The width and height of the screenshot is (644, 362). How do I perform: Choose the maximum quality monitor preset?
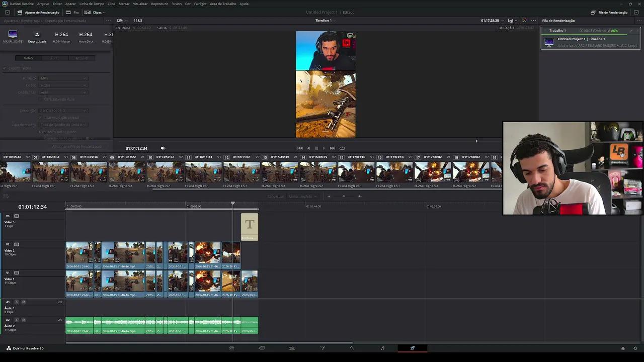click(13, 37)
